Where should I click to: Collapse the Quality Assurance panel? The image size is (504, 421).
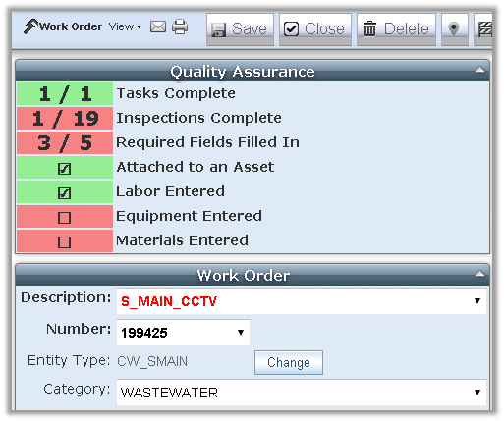(479, 70)
